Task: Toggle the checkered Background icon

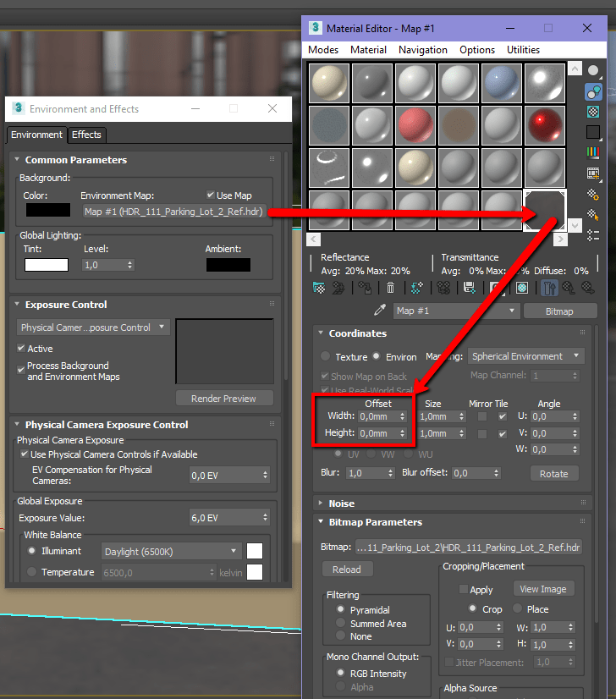Action: click(x=593, y=112)
